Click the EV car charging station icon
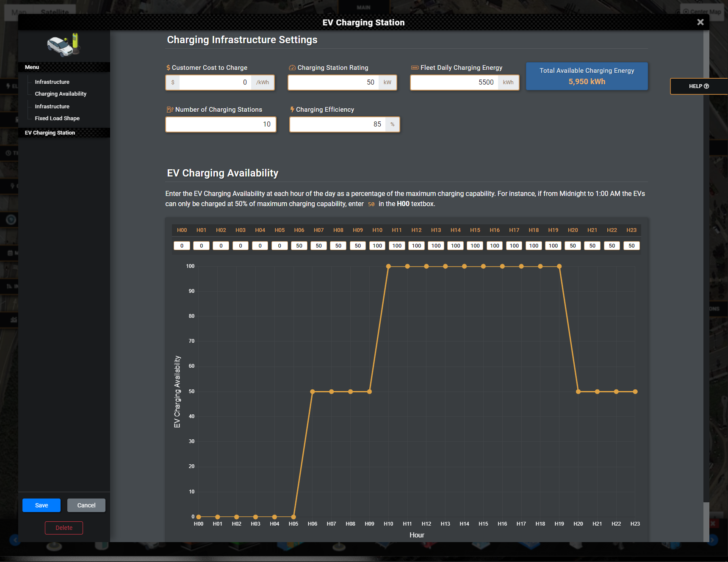Viewport: 728px width, 562px height. [x=64, y=45]
